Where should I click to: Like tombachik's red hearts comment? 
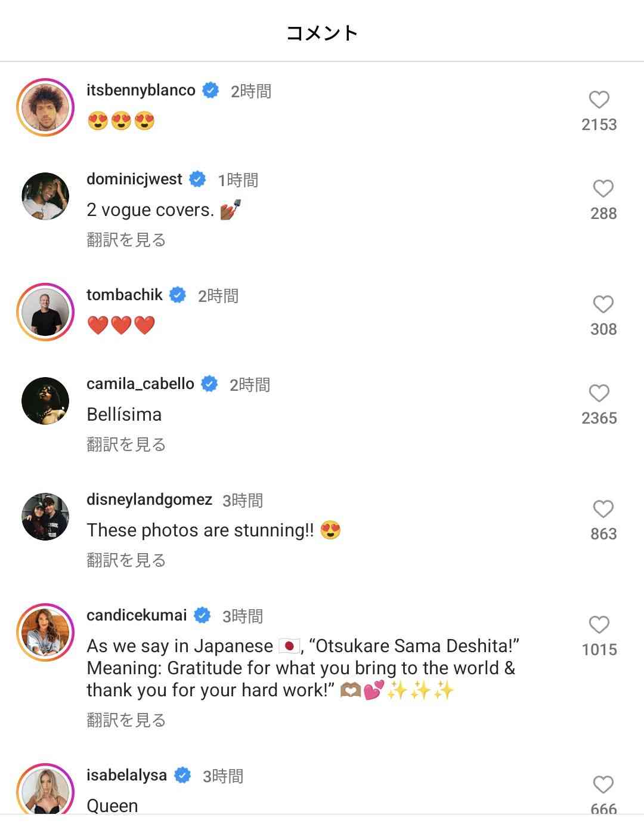[x=603, y=304]
